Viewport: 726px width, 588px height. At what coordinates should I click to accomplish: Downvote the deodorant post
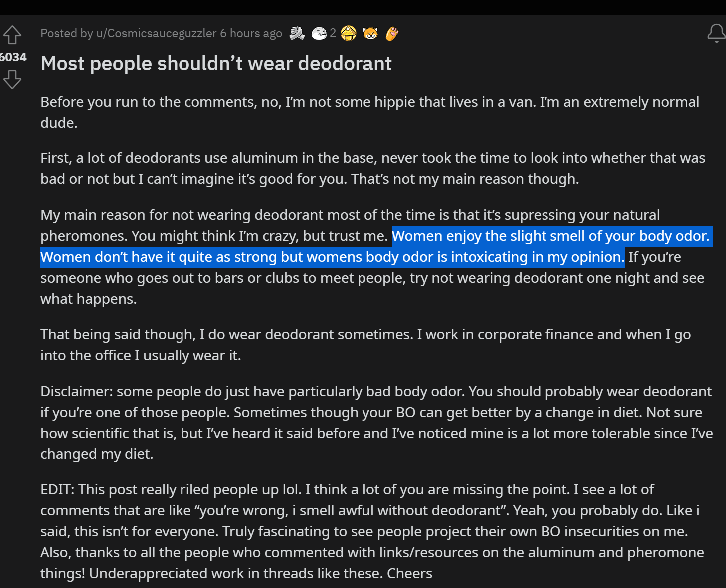[x=12, y=79]
